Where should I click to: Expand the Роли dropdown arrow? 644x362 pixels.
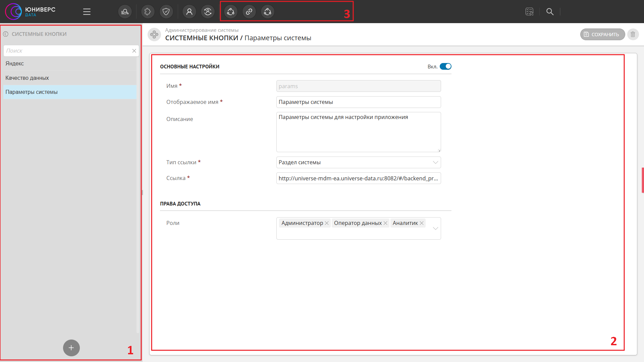click(435, 229)
